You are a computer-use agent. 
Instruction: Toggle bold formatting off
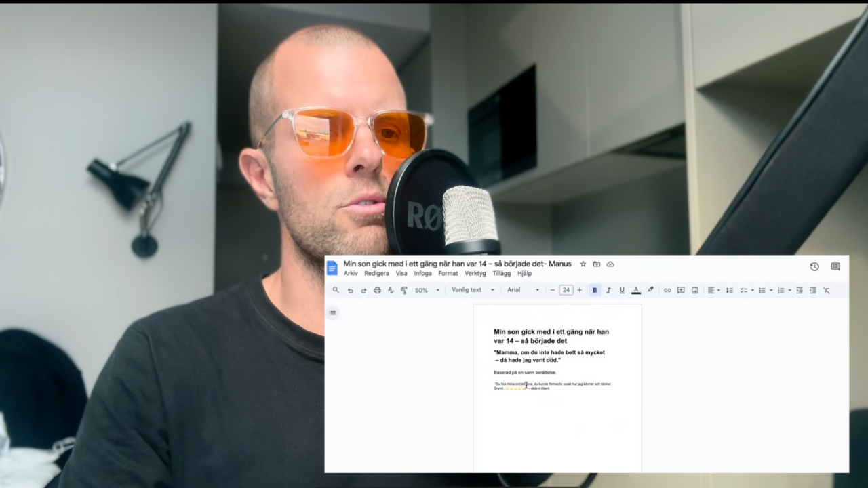595,290
